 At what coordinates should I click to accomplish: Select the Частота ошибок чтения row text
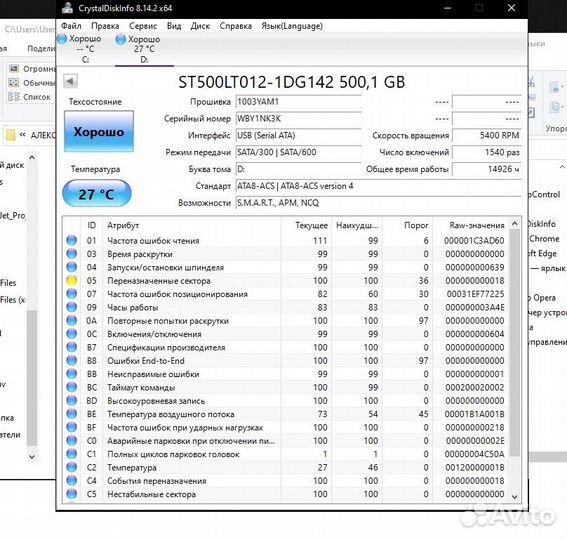click(x=153, y=241)
